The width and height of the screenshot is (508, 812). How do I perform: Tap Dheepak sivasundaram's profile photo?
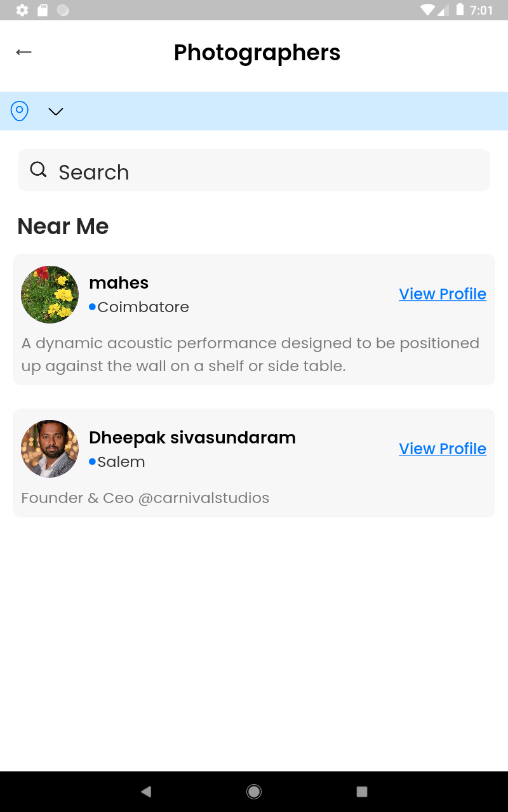pyautogui.click(x=50, y=449)
